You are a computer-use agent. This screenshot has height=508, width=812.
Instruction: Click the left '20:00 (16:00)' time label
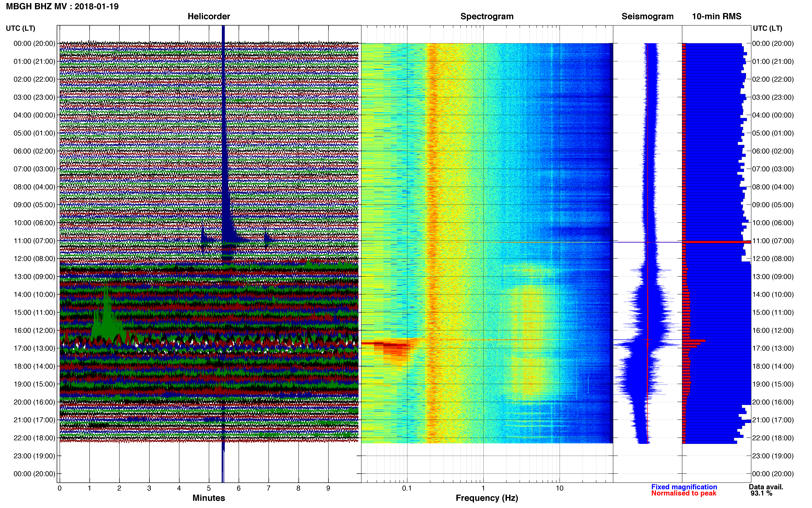[x=34, y=402]
